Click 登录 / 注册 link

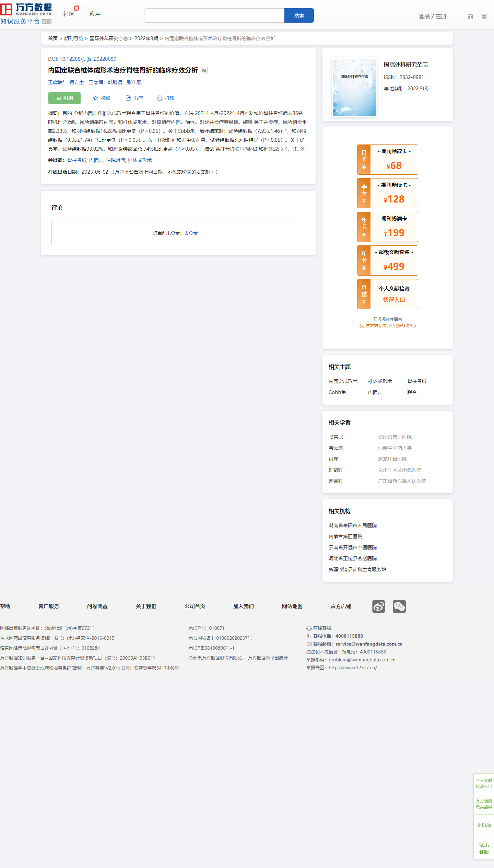(x=433, y=16)
